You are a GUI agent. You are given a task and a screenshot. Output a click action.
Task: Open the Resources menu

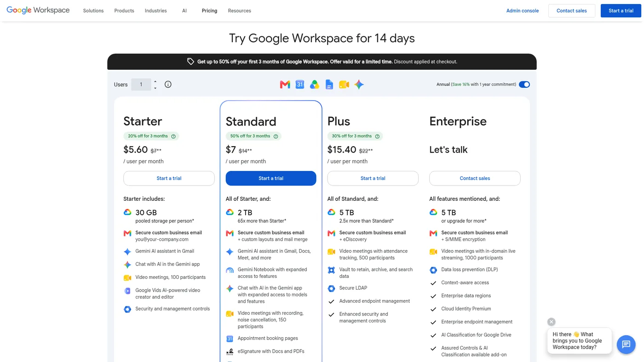point(240,11)
